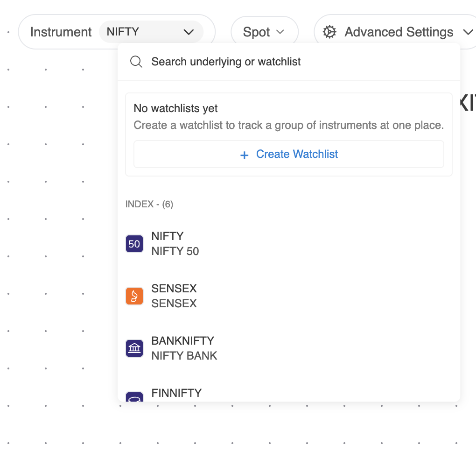The image size is (476, 467).
Task: Click the Spot chevron arrow
Action: coord(280,32)
